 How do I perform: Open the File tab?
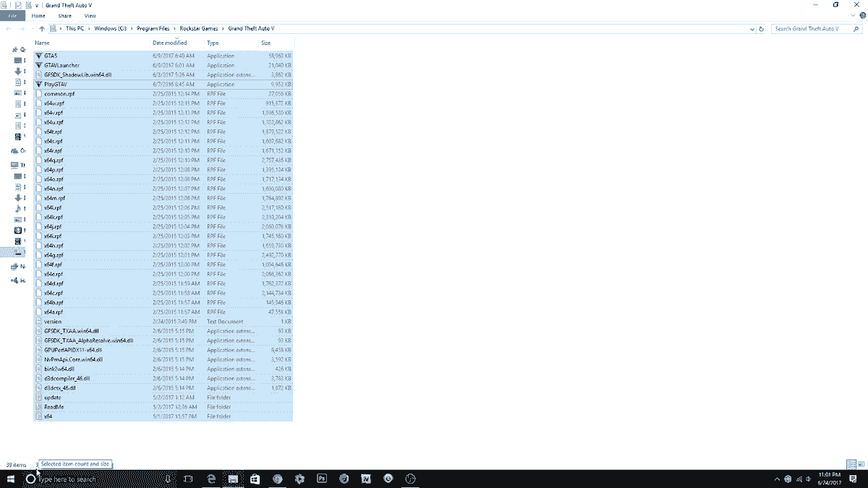(12, 15)
